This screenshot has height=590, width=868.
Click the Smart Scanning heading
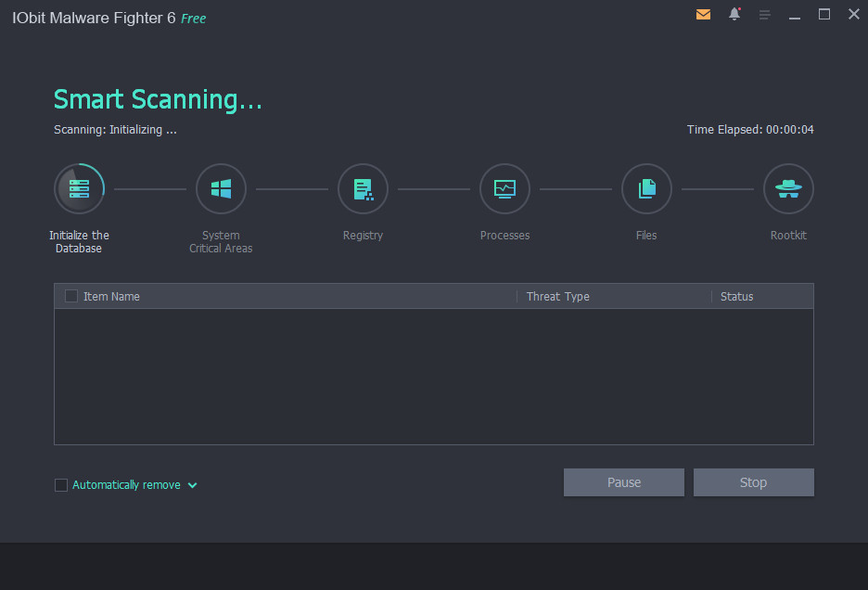click(158, 99)
